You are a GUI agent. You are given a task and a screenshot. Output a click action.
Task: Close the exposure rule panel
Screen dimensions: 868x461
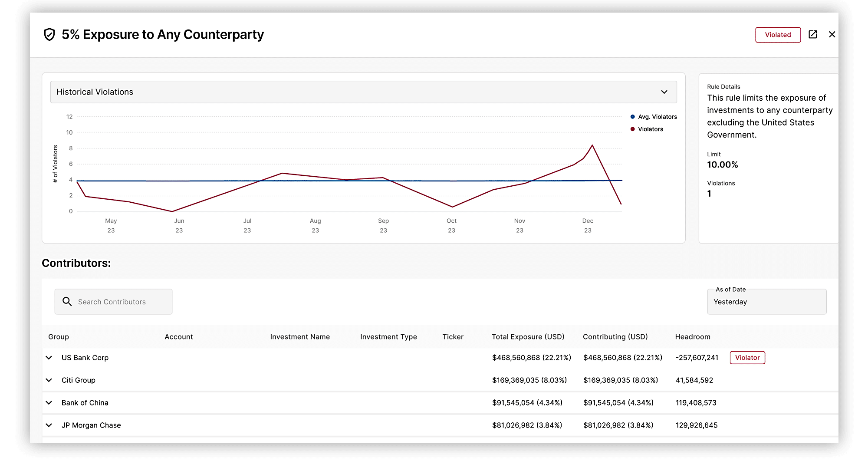coord(832,34)
